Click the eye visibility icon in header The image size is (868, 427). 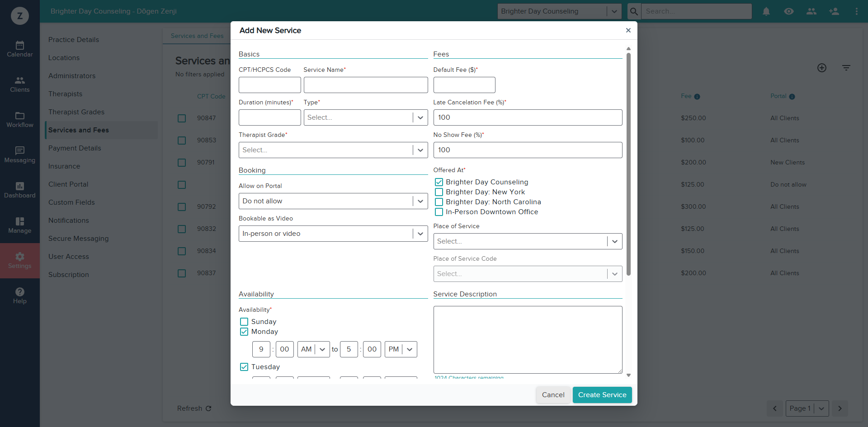pos(789,11)
